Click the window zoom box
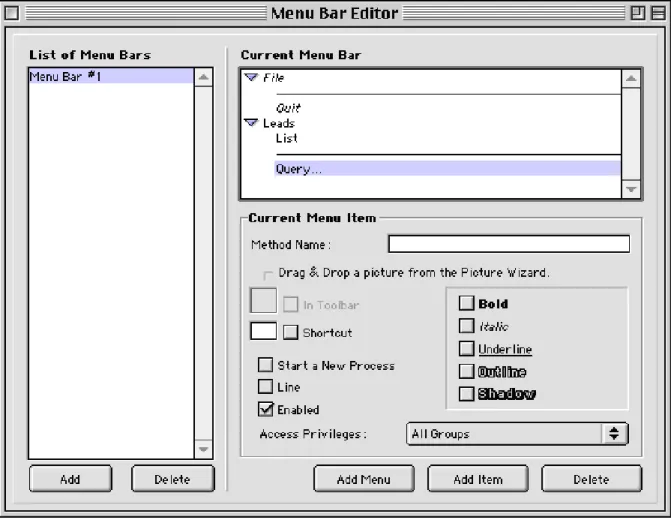Screen dimensions: 671x520 point(638,13)
